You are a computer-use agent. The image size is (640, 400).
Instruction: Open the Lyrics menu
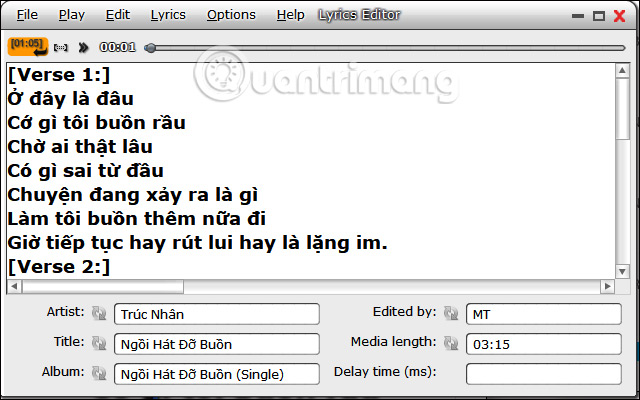168,15
